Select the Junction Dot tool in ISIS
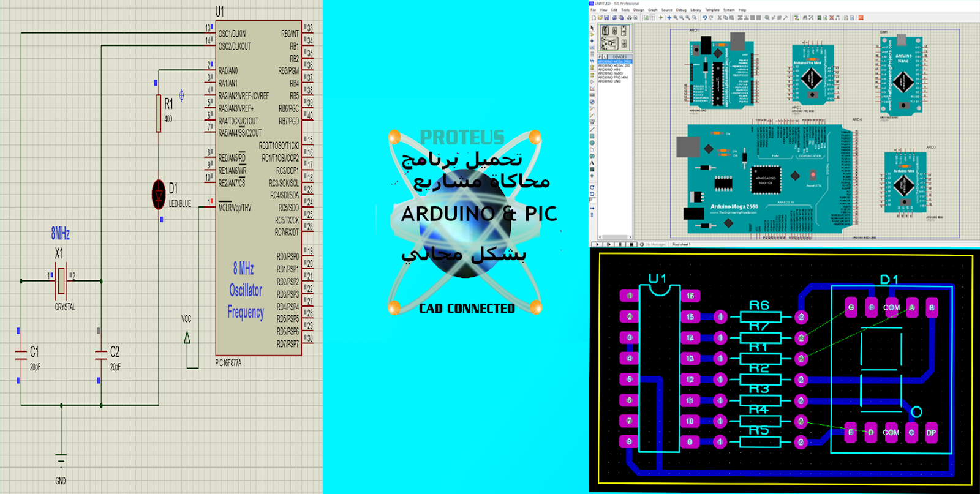This screenshot has width=980, height=494. click(x=592, y=41)
